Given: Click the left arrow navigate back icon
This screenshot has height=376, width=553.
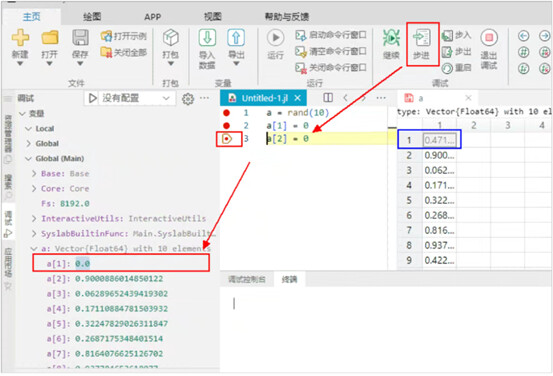Looking at the screenshot, I should [x=524, y=36].
